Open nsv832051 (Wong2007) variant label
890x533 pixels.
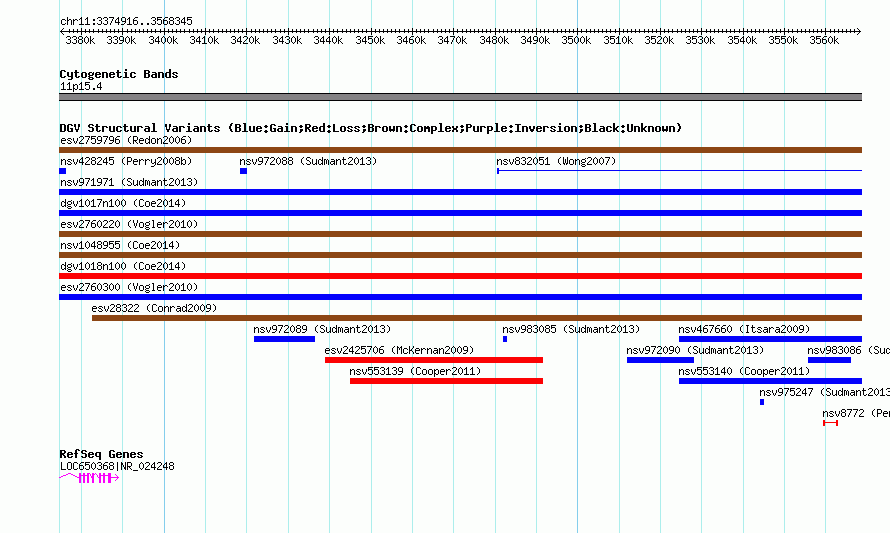[x=556, y=161]
